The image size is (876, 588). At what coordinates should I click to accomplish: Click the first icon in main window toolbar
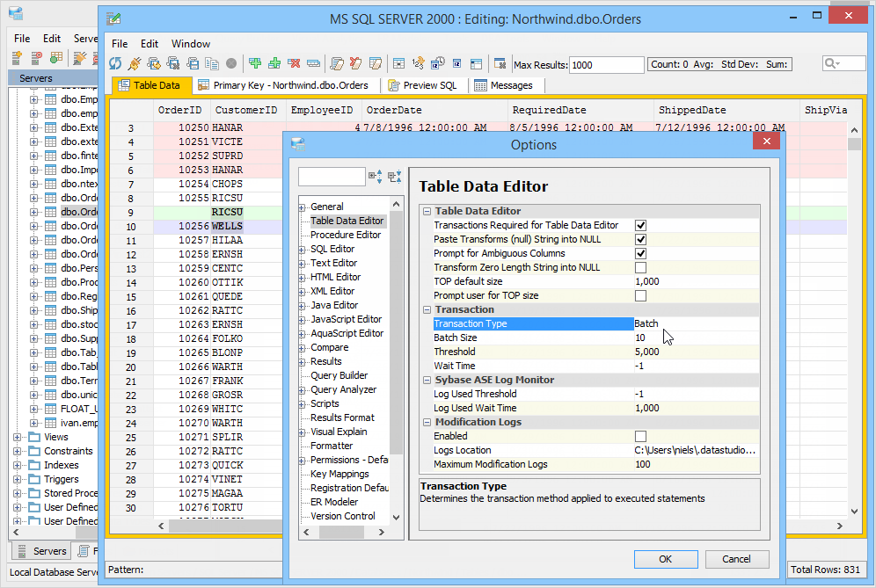coord(17,57)
